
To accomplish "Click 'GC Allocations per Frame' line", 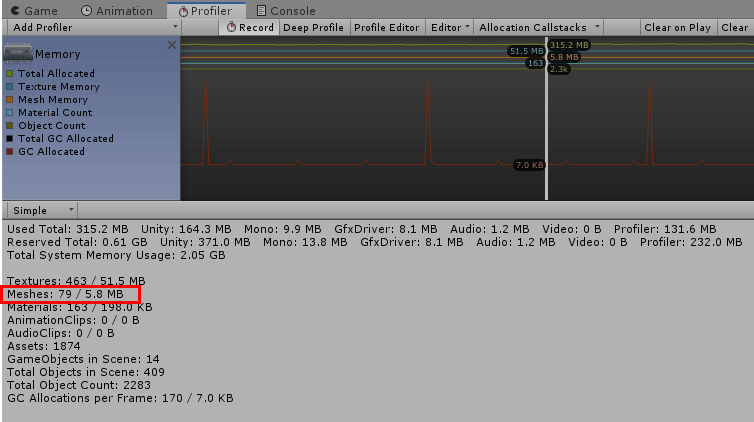I will 120,398.
